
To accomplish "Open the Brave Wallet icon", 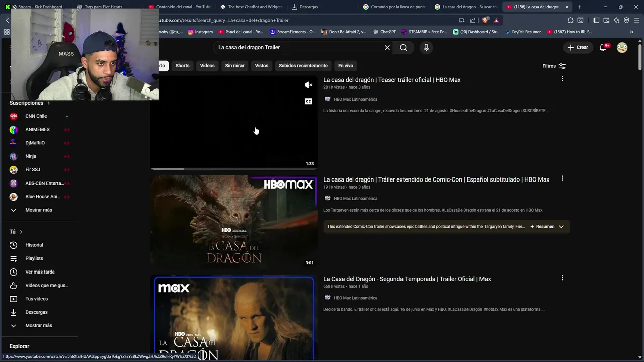I will tap(606, 20).
